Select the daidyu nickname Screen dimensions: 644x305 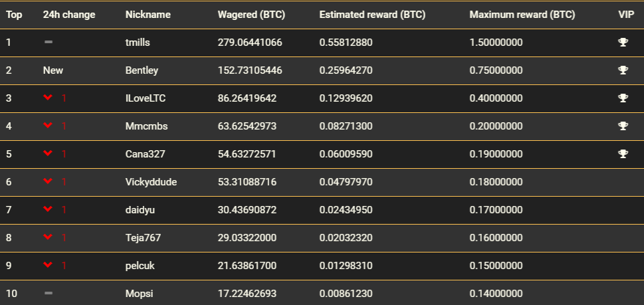tap(140, 210)
